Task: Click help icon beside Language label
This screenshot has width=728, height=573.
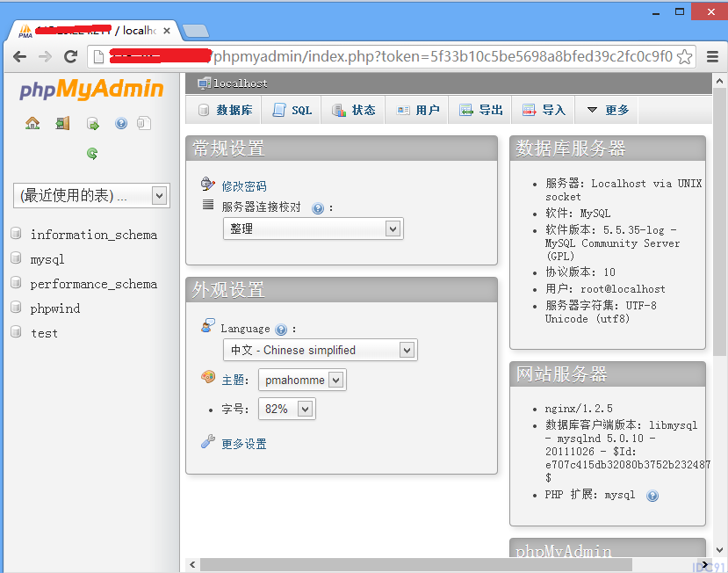Action: tap(281, 330)
